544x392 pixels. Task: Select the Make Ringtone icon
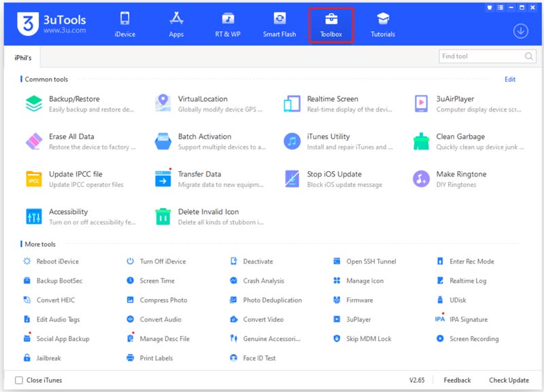pyautogui.click(x=421, y=179)
